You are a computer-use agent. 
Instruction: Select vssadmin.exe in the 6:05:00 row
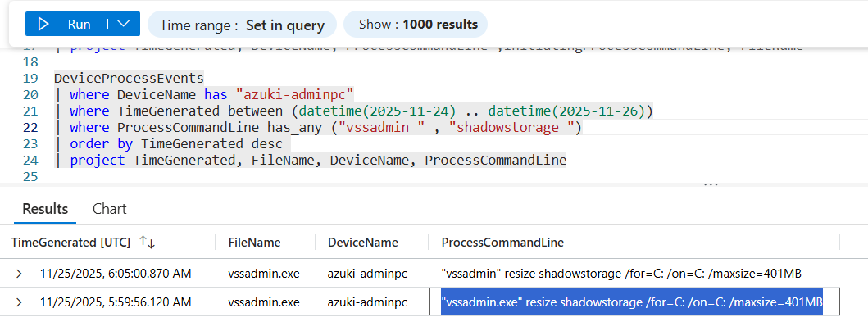point(263,274)
